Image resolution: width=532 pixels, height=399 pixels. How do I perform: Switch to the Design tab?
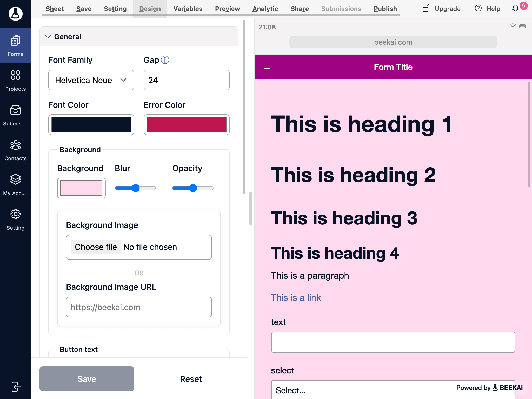click(x=150, y=8)
